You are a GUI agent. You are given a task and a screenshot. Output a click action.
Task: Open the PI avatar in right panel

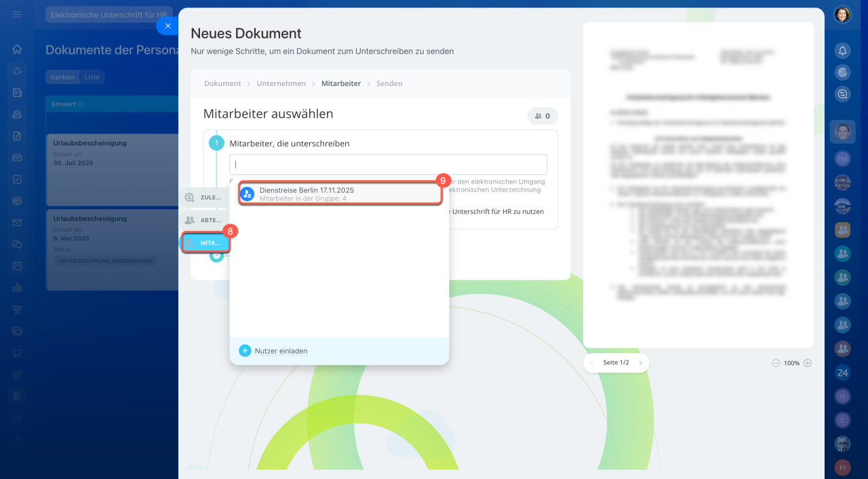click(842, 467)
